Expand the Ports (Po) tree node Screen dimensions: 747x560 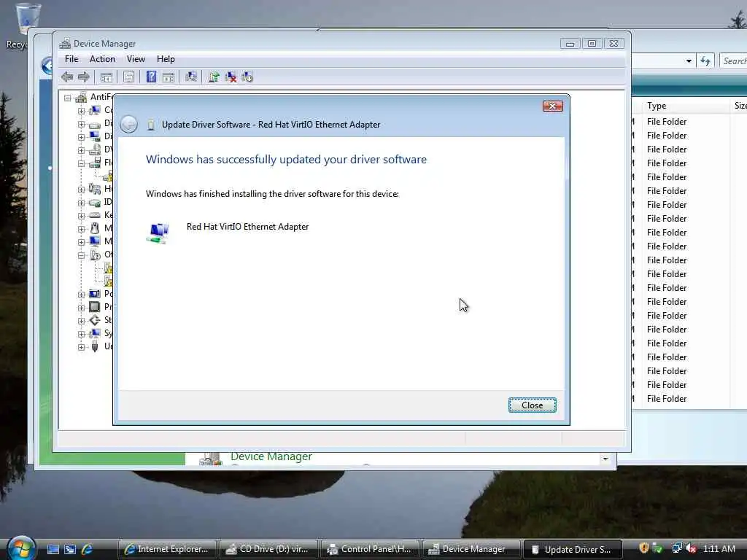[82, 295]
